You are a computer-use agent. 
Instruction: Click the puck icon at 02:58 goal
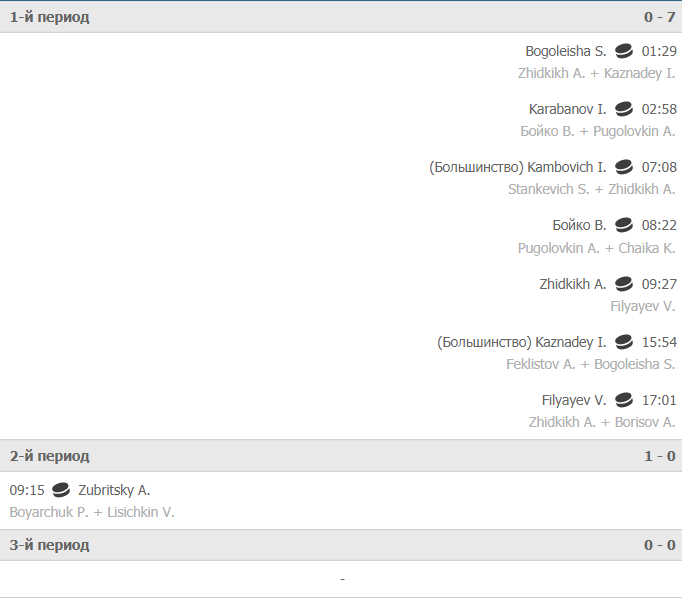tap(624, 109)
